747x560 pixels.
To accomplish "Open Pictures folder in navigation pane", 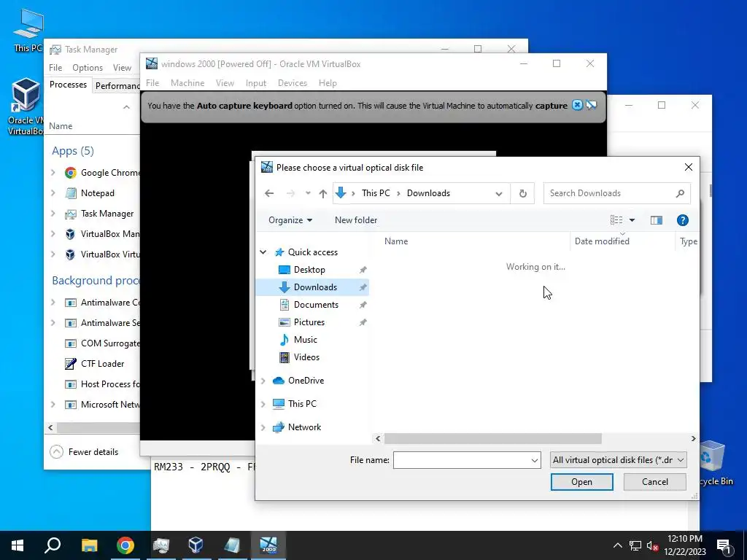I will point(309,322).
